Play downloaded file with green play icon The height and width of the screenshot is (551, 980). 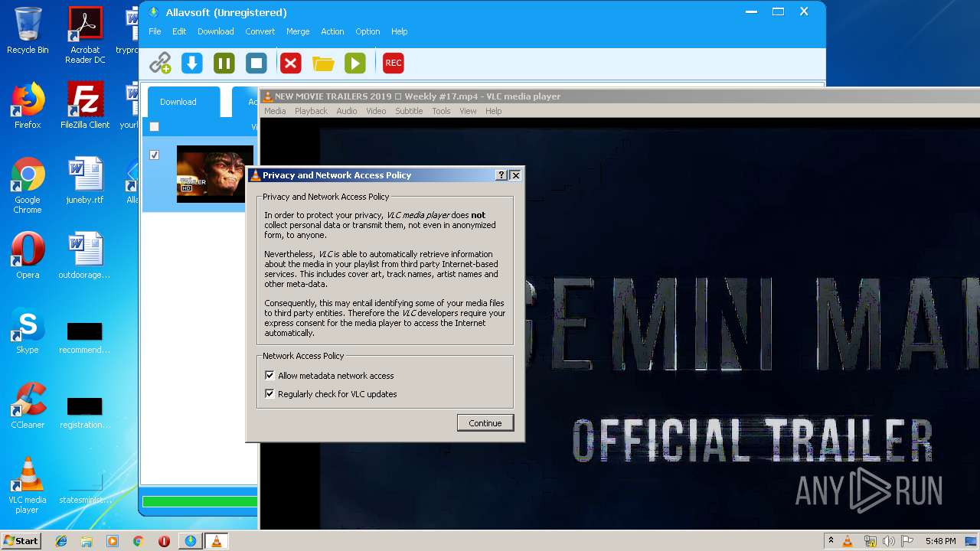355,63
